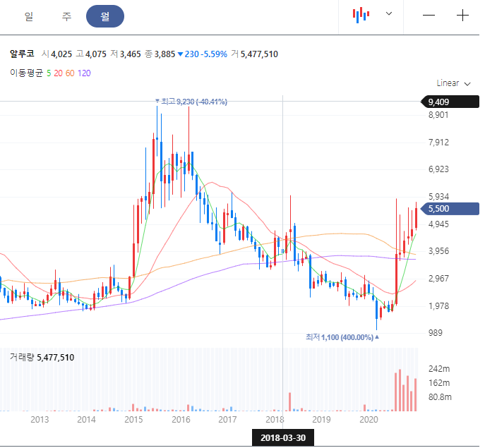The height and width of the screenshot is (448, 485).
Task: Click the 이동평균 label
Action: [26, 73]
